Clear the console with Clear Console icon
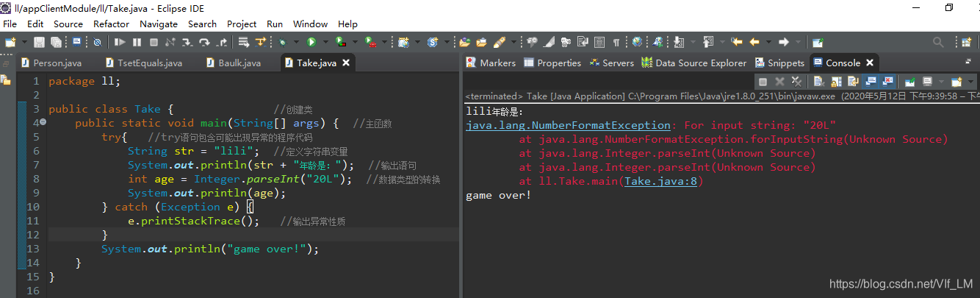The width and height of the screenshot is (980, 298). 818,81
